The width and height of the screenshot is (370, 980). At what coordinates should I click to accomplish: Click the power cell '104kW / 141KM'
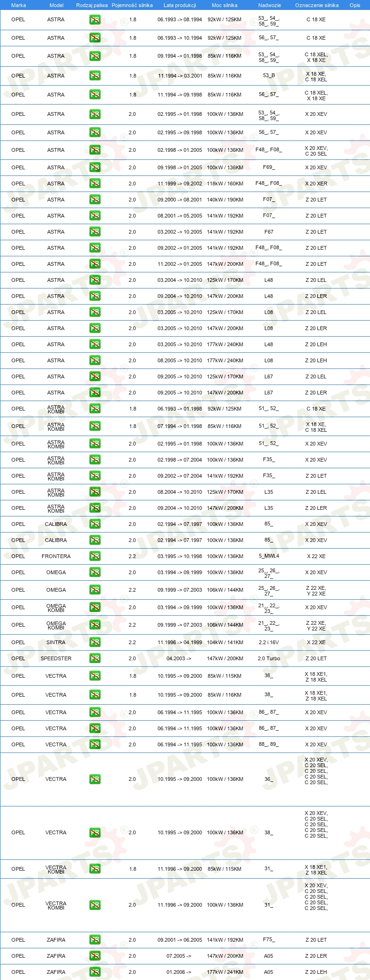click(x=225, y=642)
